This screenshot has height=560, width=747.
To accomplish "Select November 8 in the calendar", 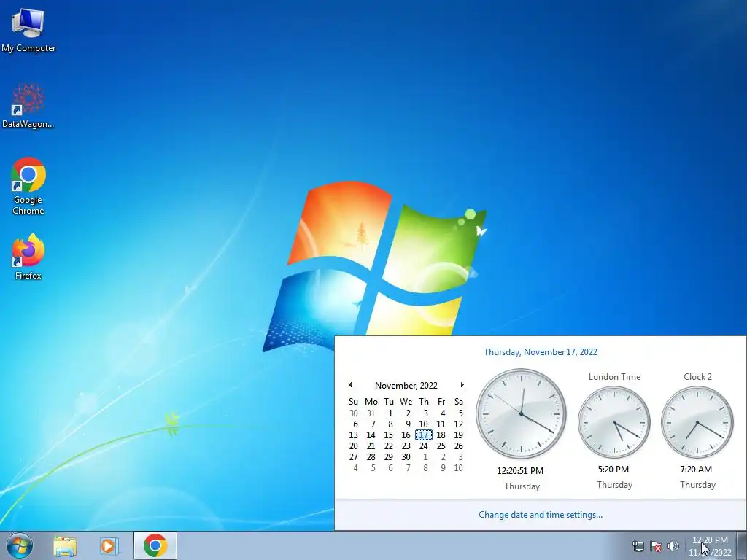I will [x=390, y=424].
